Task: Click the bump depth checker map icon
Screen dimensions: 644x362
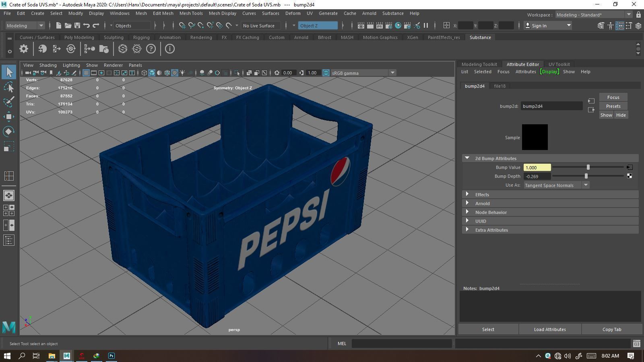Action: tap(630, 176)
